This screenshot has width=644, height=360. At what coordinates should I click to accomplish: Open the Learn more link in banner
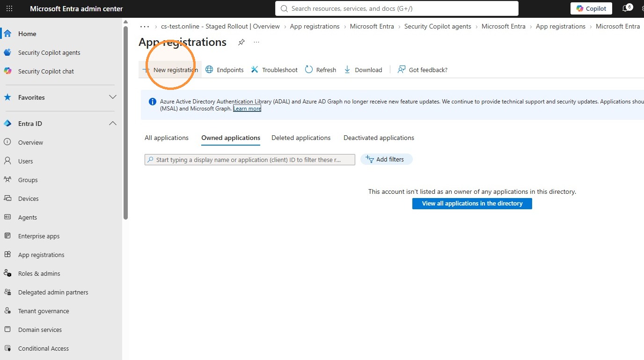tap(247, 109)
